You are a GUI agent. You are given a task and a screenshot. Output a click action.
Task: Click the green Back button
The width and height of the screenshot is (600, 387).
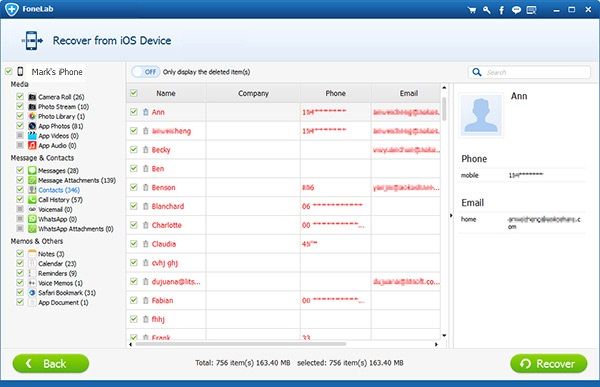click(51, 364)
